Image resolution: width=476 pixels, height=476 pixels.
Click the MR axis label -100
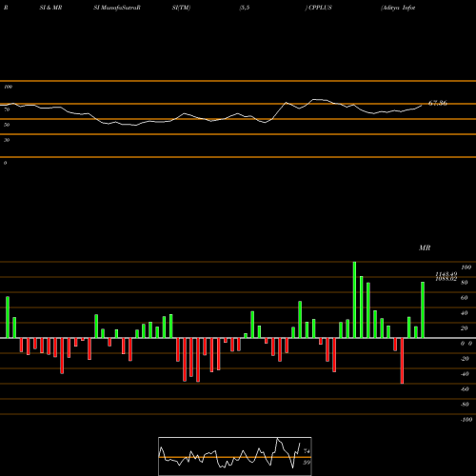point(466,420)
